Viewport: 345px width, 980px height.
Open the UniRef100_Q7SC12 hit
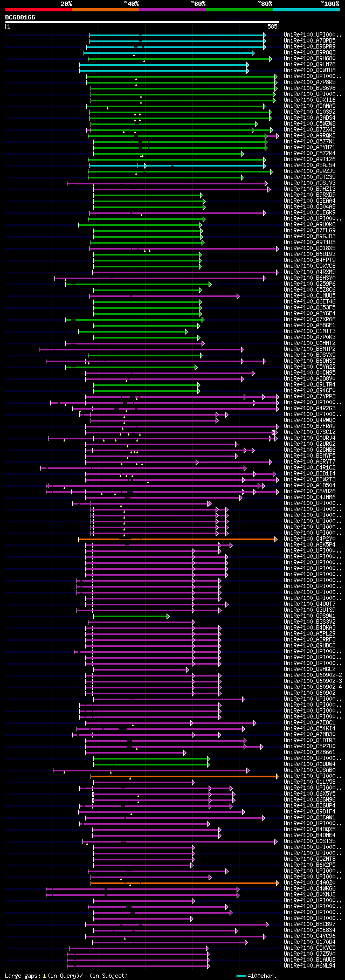click(x=309, y=432)
